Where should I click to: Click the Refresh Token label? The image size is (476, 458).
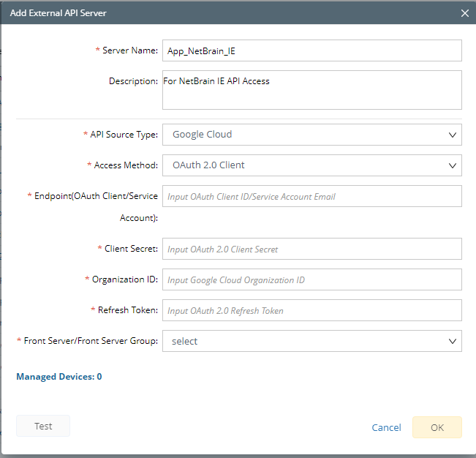127,310
